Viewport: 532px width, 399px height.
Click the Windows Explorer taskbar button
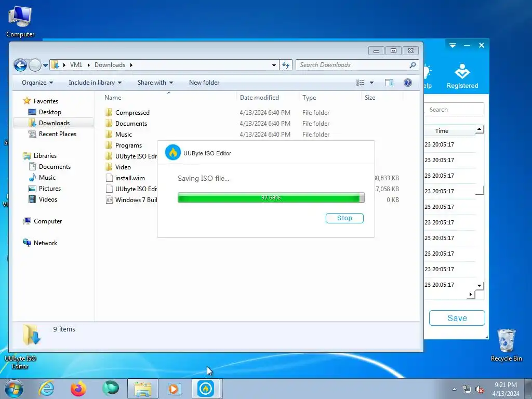click(x=143, y=389)
